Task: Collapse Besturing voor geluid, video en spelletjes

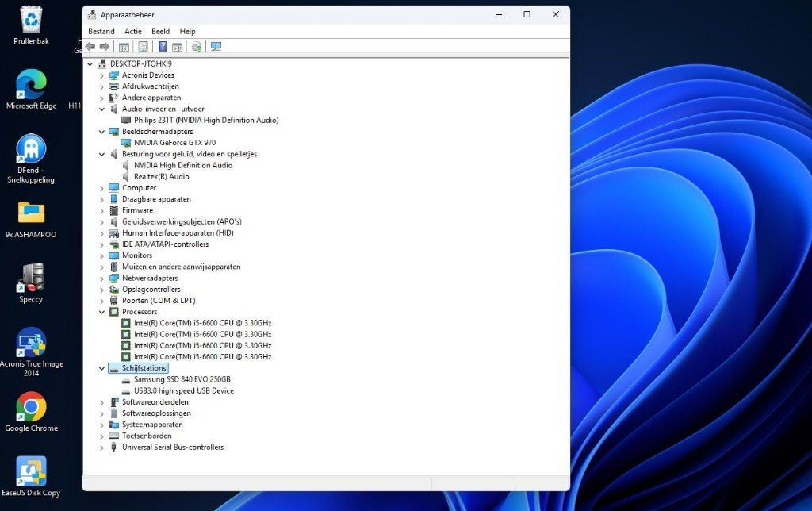Action: click(x=102, y=155)
